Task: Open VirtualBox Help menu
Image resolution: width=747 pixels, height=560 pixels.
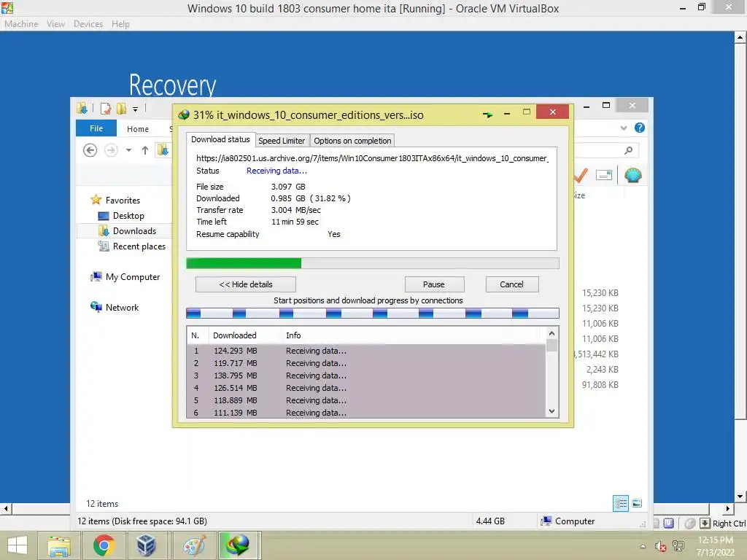Action: pos(120,24)
